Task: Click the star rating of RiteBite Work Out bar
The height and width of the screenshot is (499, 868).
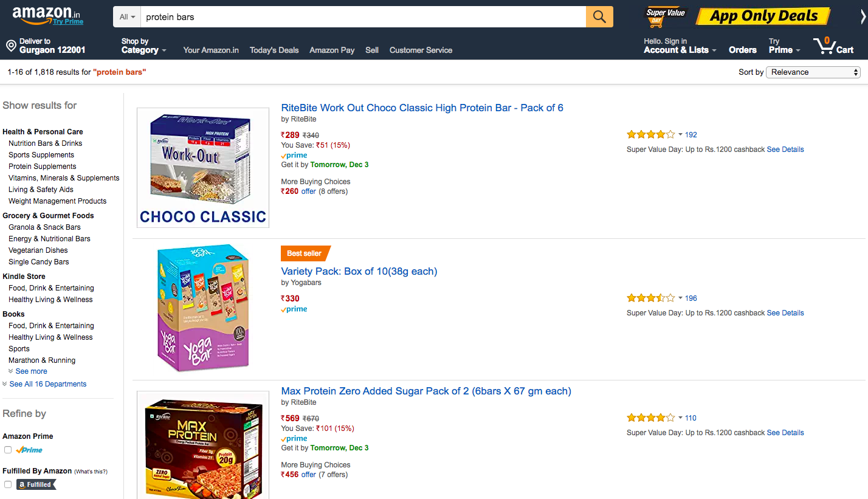Action: [650, 134]
